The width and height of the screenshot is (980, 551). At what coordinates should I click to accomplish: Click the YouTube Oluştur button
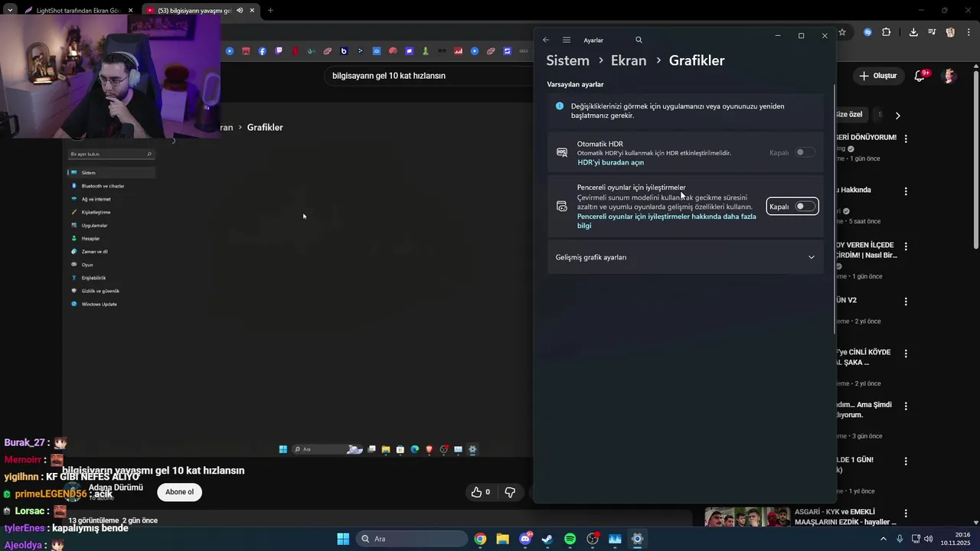(x=877, y=76)
